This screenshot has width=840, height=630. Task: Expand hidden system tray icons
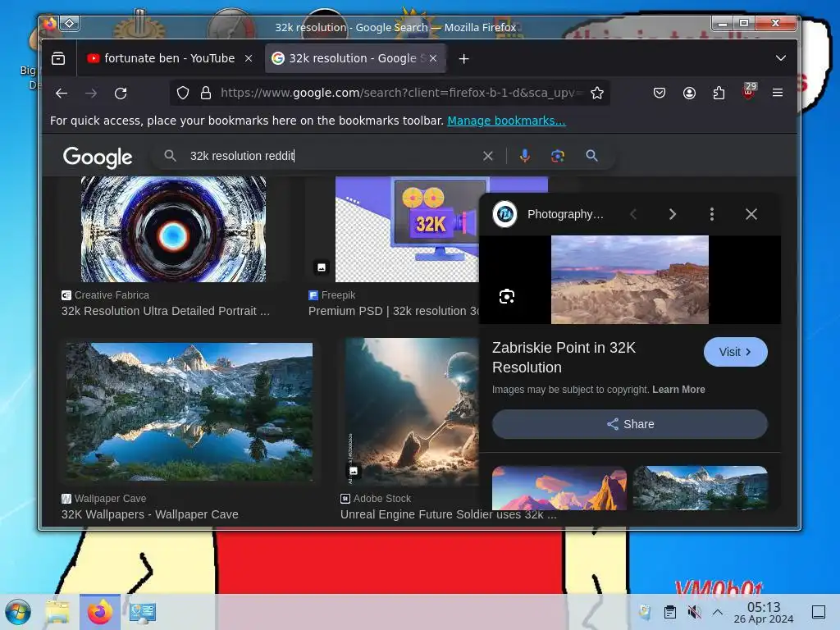[718, 612]
